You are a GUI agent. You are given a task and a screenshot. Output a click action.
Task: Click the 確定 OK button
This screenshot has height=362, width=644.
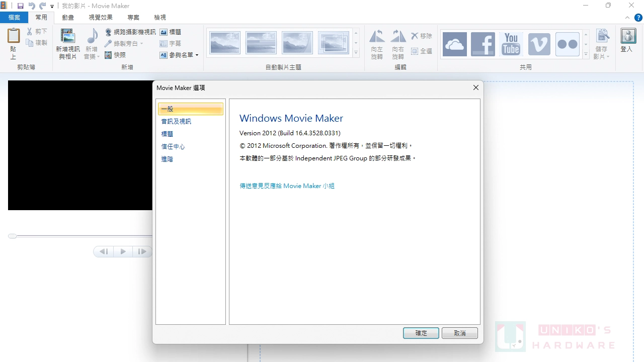click(x=421, y=333)
